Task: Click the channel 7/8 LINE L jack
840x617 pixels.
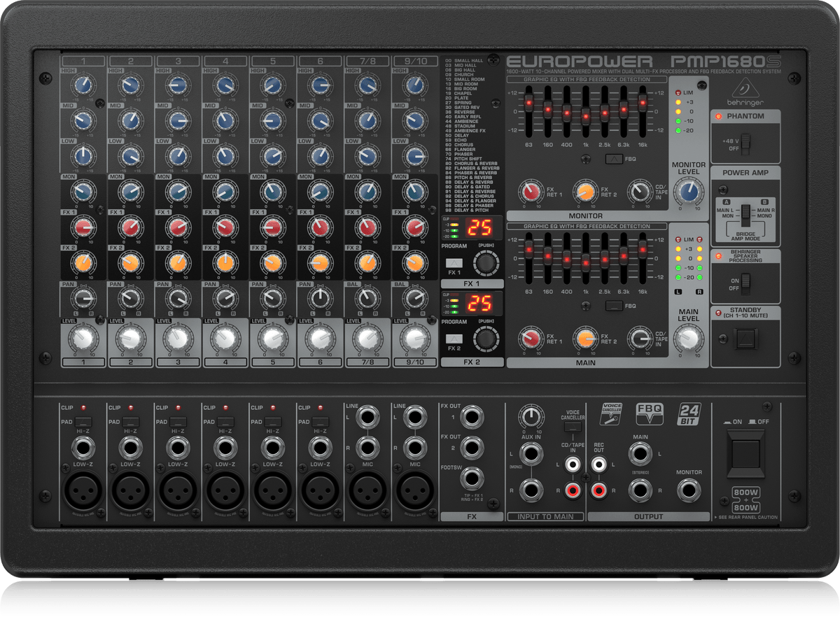Action: (367, 418)
